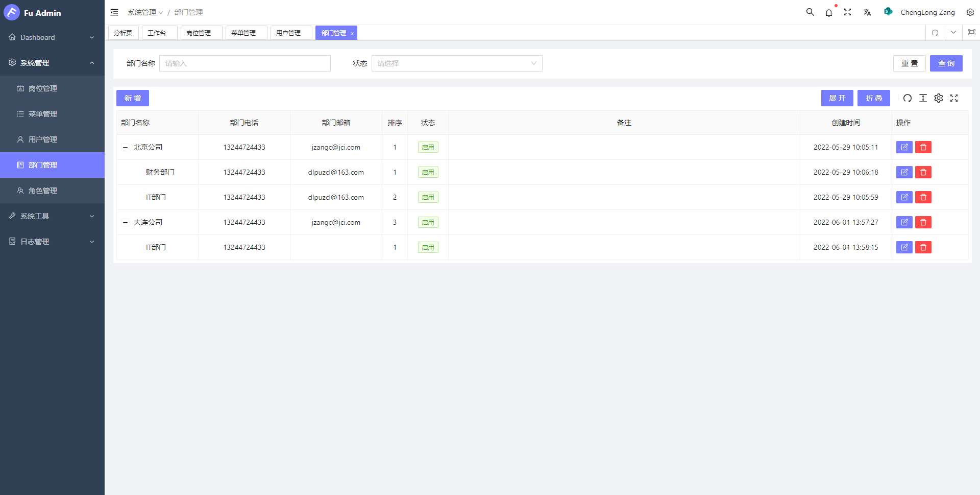Expand the 系统工具 sidebar menu
The image size is (980, 495).
[52, 216]
